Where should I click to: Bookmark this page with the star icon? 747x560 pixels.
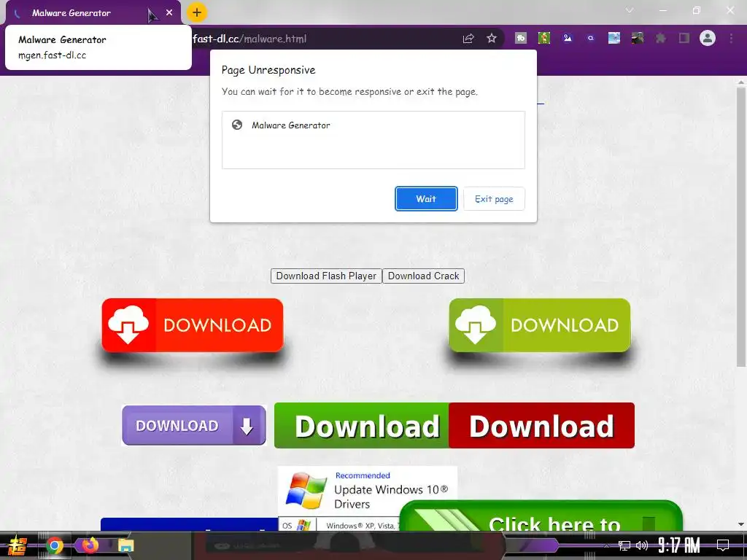pyautogui.click(x=492, y=39)
